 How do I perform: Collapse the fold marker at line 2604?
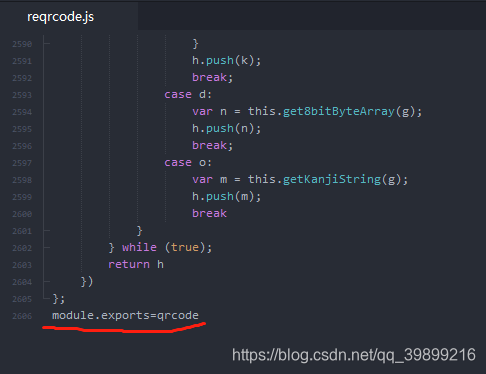click(46, 281)
